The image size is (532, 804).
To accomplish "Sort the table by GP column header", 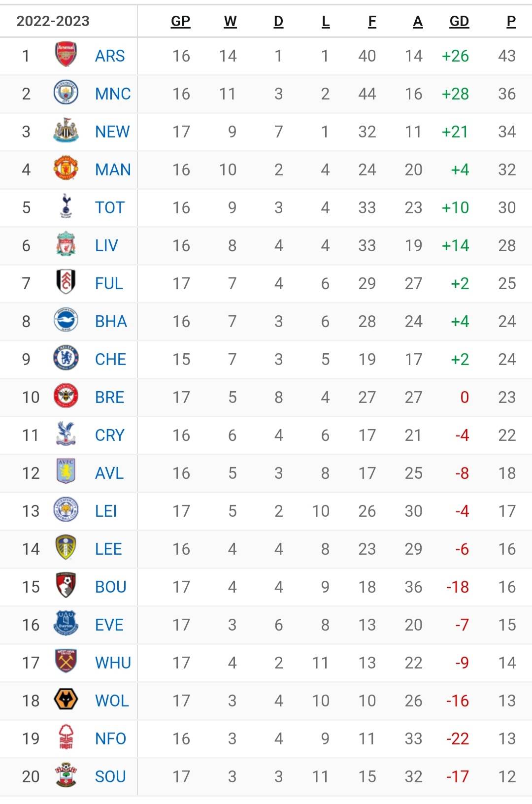I will 181,21.
